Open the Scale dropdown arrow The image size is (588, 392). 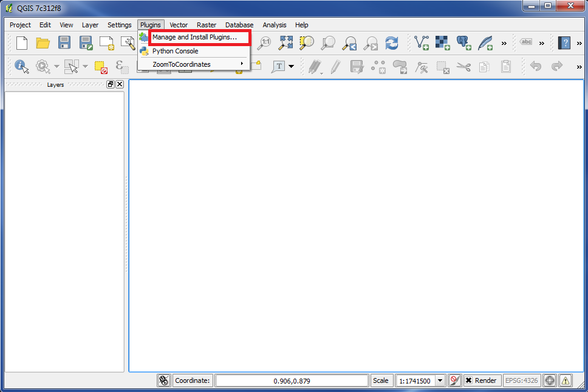[440, 380]
